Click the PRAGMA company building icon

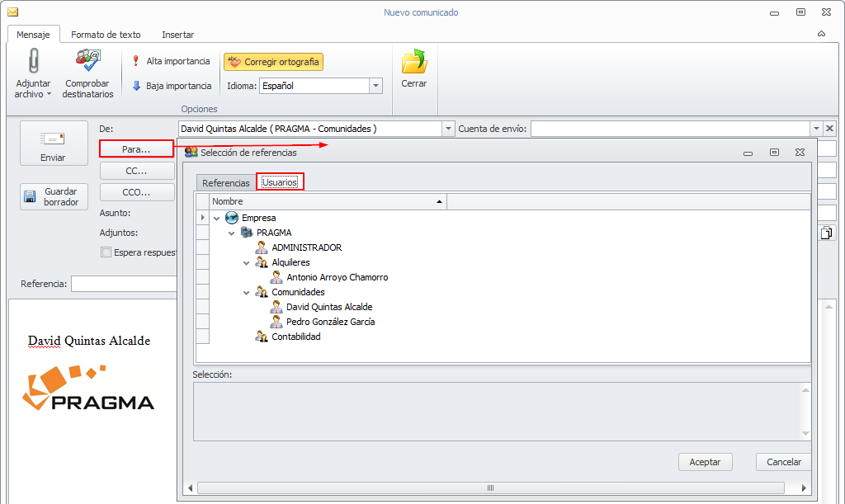[x=247, y=233]
